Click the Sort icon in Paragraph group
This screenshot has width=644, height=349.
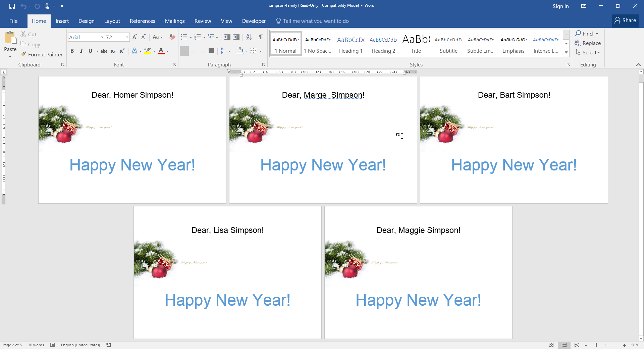coord(249,37)
